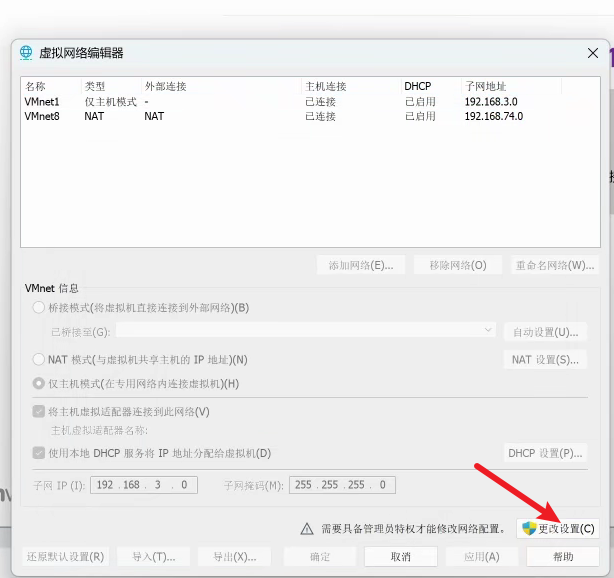
Task: Close the Virtual Network Editor dialog
Action: 593,53
